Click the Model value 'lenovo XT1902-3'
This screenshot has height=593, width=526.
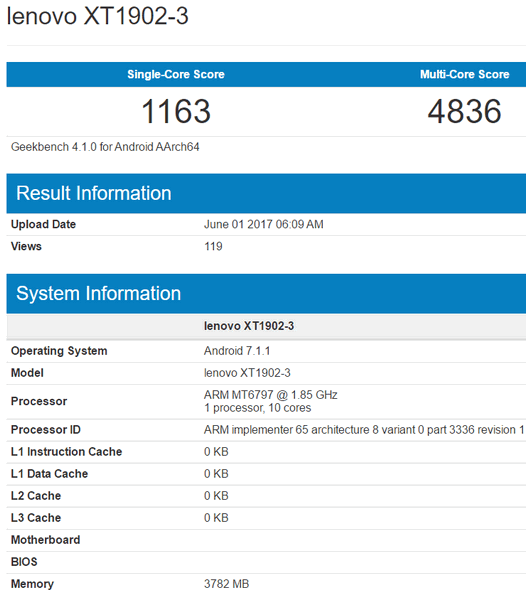pos(247,373)
